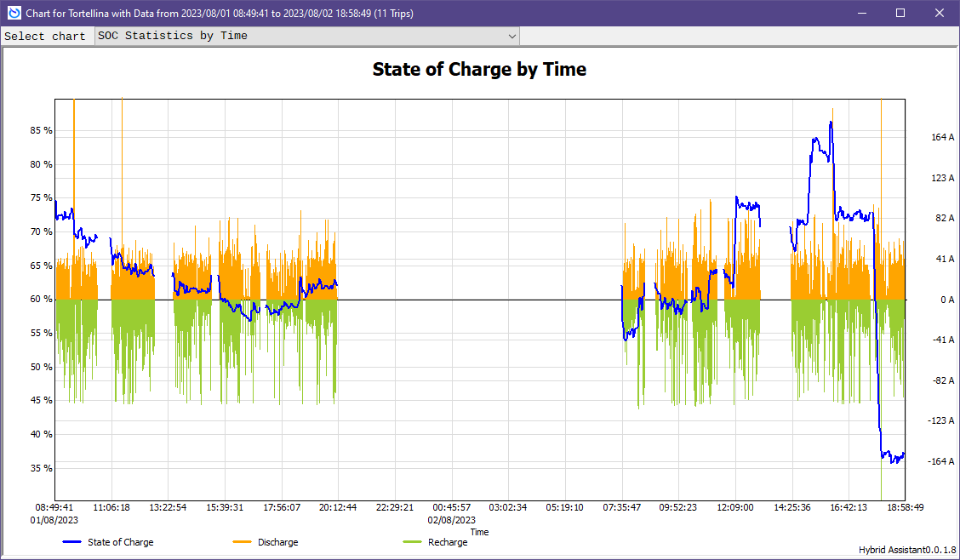The width and height of the screenshot is (960, 560).
Task: Maximize the chart window
Action: 900,13
